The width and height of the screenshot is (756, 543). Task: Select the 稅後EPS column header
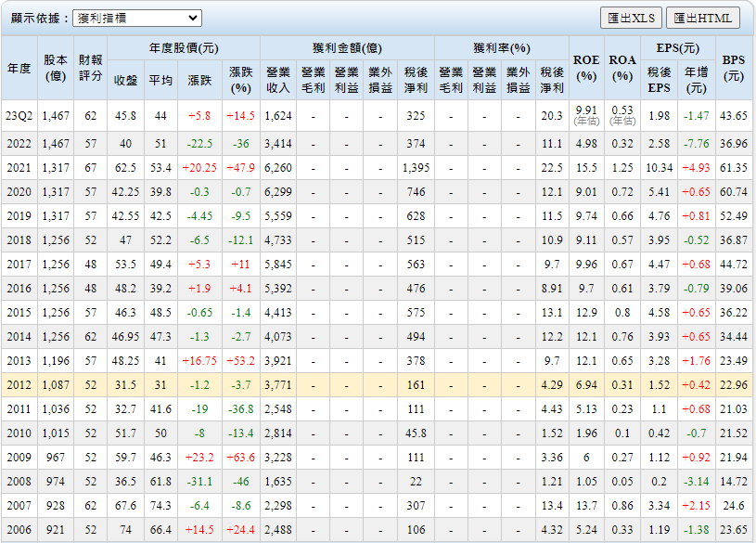coord(659,81)
